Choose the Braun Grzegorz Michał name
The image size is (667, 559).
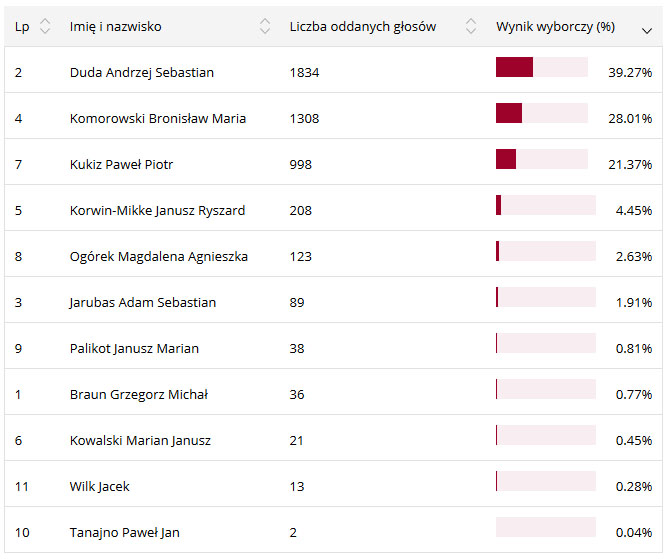click(139, 395)
